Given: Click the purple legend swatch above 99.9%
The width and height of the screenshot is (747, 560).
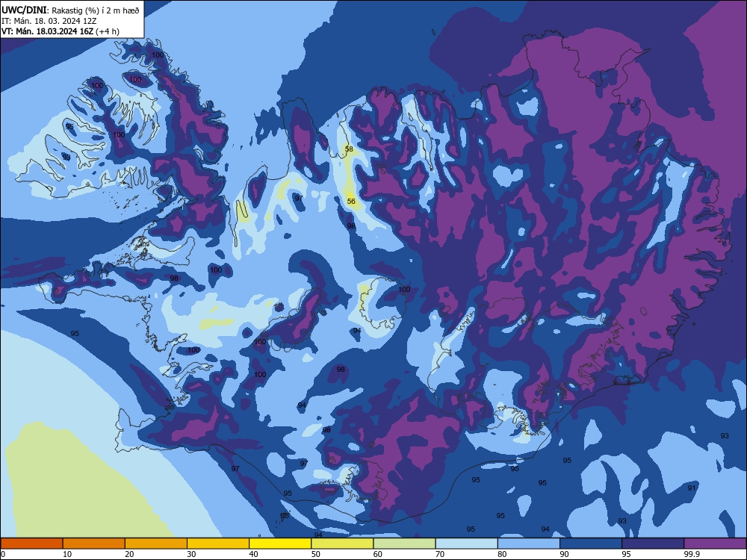Looking at the screenshot, I should (715, 544).
